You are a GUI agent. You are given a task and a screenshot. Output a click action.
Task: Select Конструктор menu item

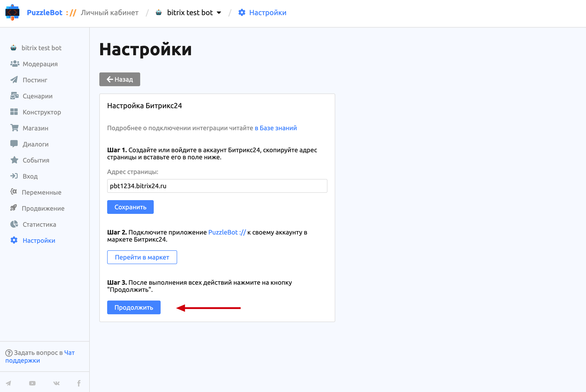tap(42, 112)
